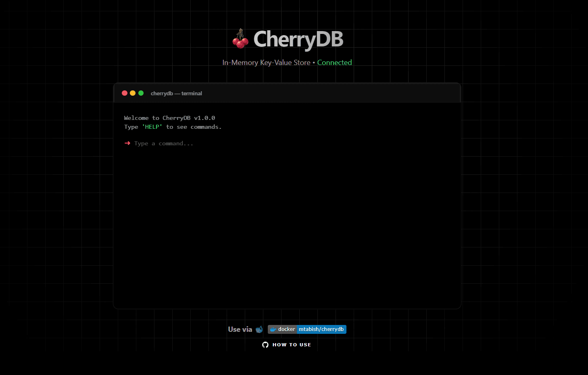Click the "docker" label on the badge
588x375 pixels.
286,329
